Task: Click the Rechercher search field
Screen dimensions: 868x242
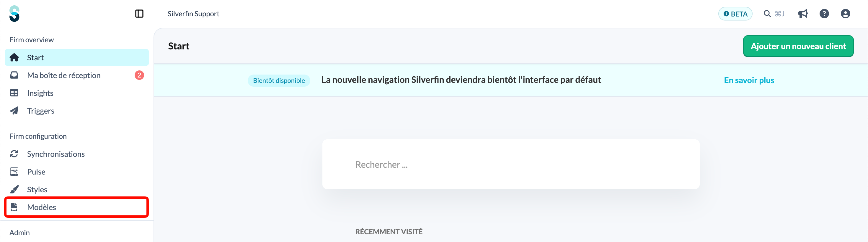Action: pyautogui.click(x=511, y=164)
